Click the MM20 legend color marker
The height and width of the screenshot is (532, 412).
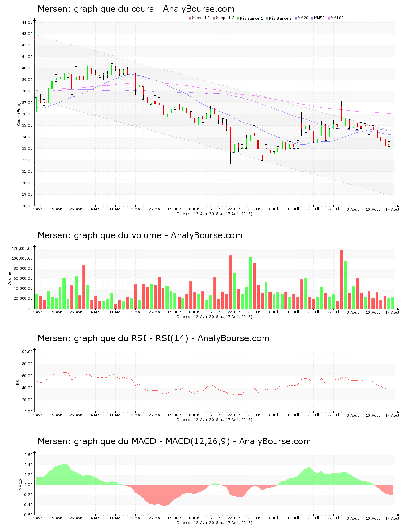pos(296,18)
